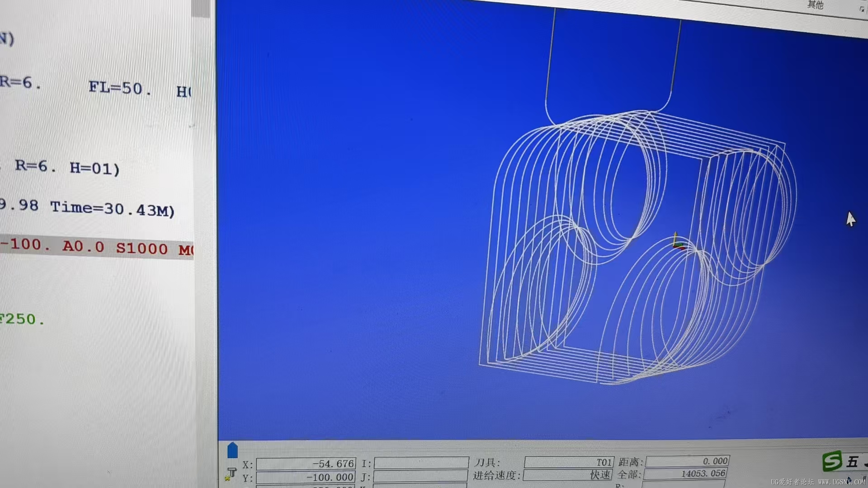This screenshot has width=868, height=488.
Task: Click the X coordinate field showing -54.676
Action: [306, 464]
